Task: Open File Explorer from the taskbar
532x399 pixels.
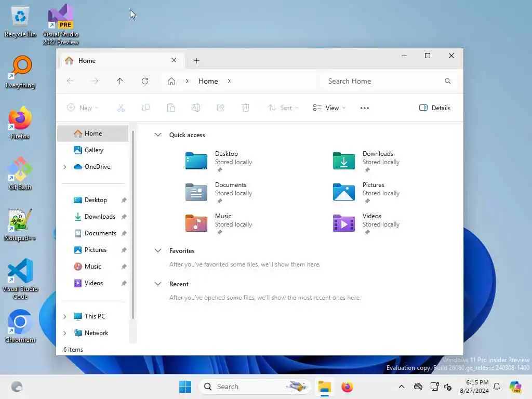Action: click(x=325, y=387)
